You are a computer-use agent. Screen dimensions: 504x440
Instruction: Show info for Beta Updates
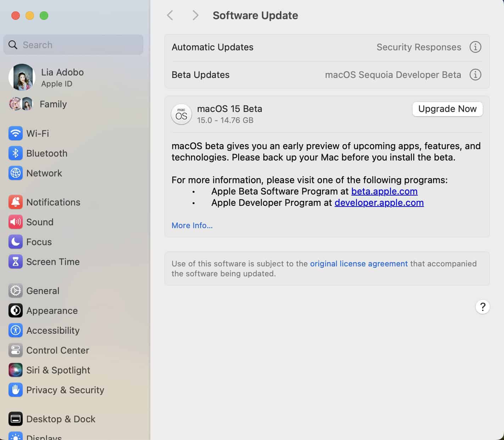[475, 75]
